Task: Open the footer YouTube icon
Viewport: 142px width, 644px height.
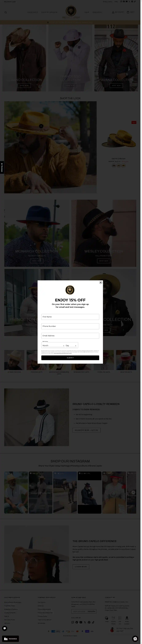Action: [x=81, y=622]
